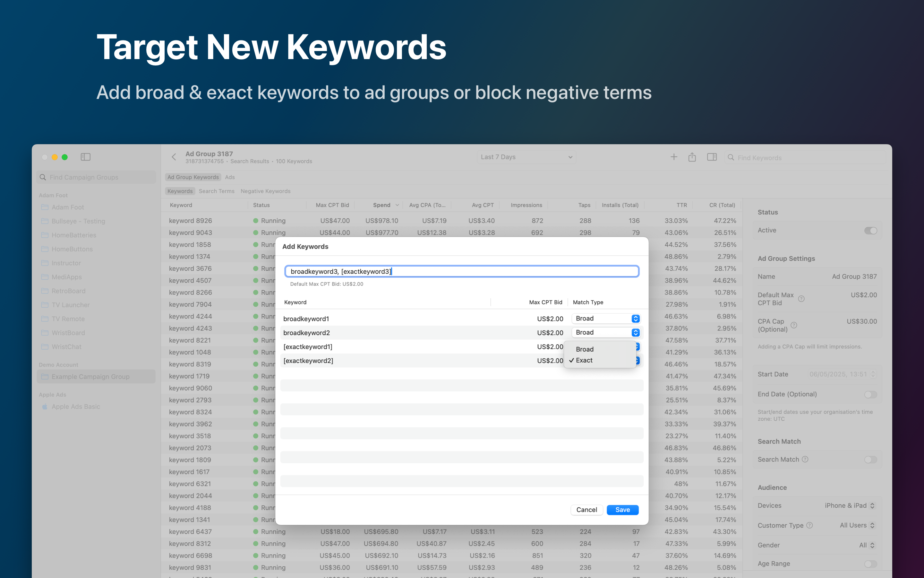Edit the Ad Group 3187 name value
This screenshot has height=578, width=924.
854,276
